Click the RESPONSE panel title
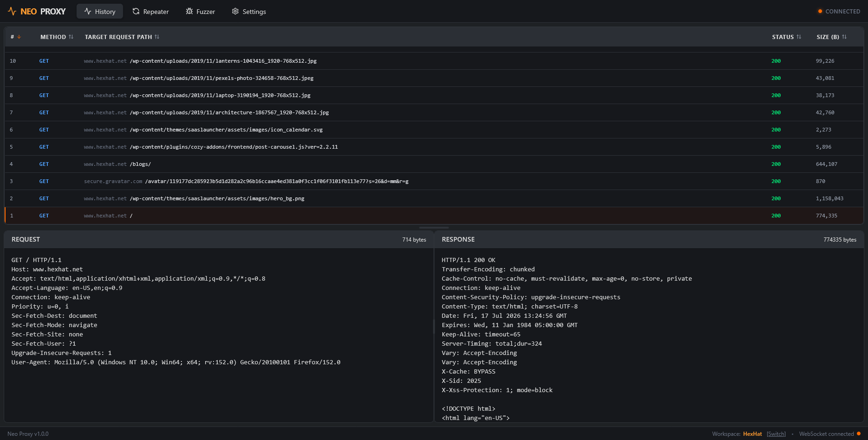This screenshot has height=440, width=868. click(458, 239)
